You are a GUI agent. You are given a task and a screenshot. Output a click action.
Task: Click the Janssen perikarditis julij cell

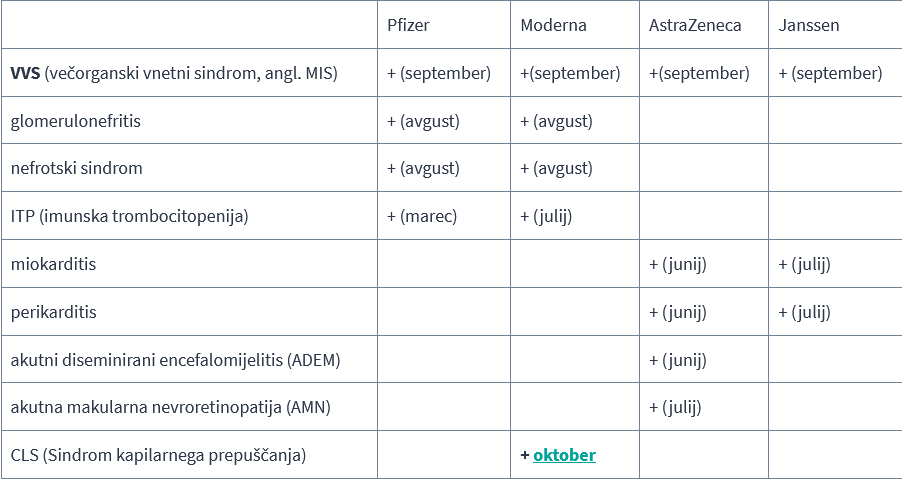(x=804, y=312)
